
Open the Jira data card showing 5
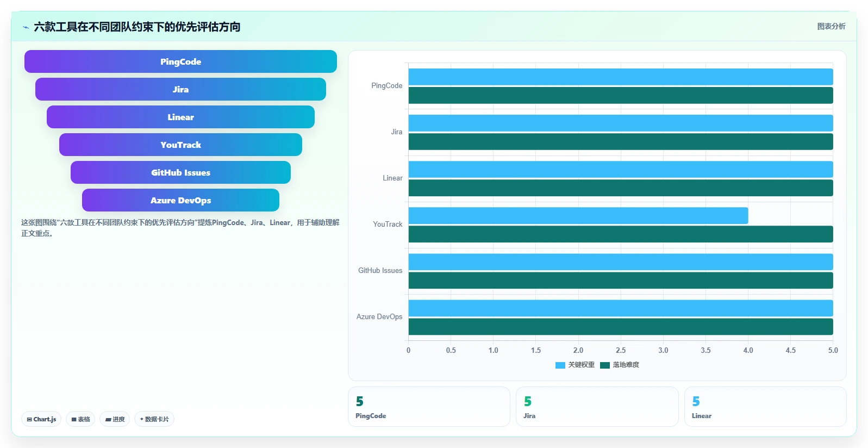coord(597,407)
